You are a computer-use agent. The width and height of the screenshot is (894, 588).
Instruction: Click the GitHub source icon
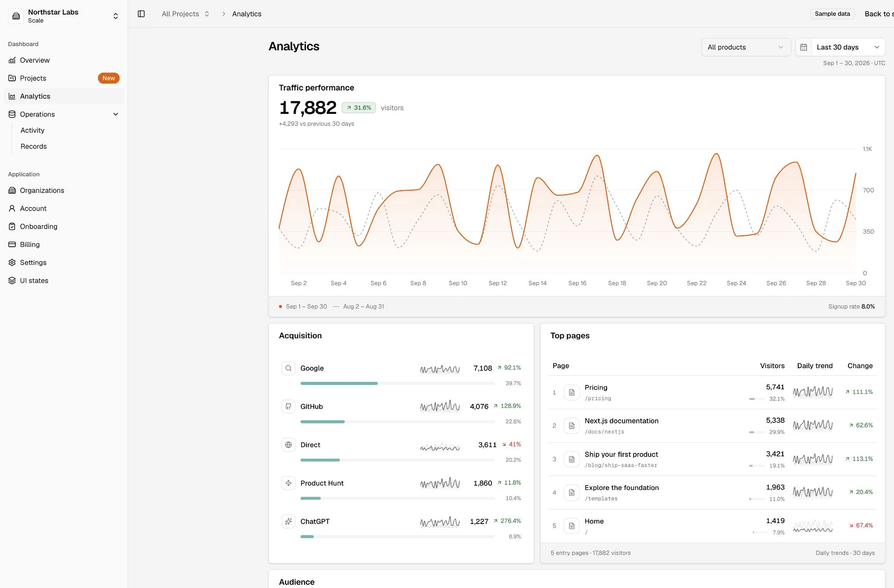tap(288, 407)
